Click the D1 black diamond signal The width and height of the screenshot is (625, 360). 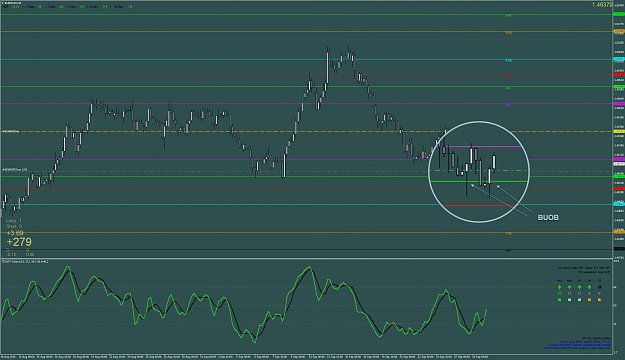tap(599, 287)
